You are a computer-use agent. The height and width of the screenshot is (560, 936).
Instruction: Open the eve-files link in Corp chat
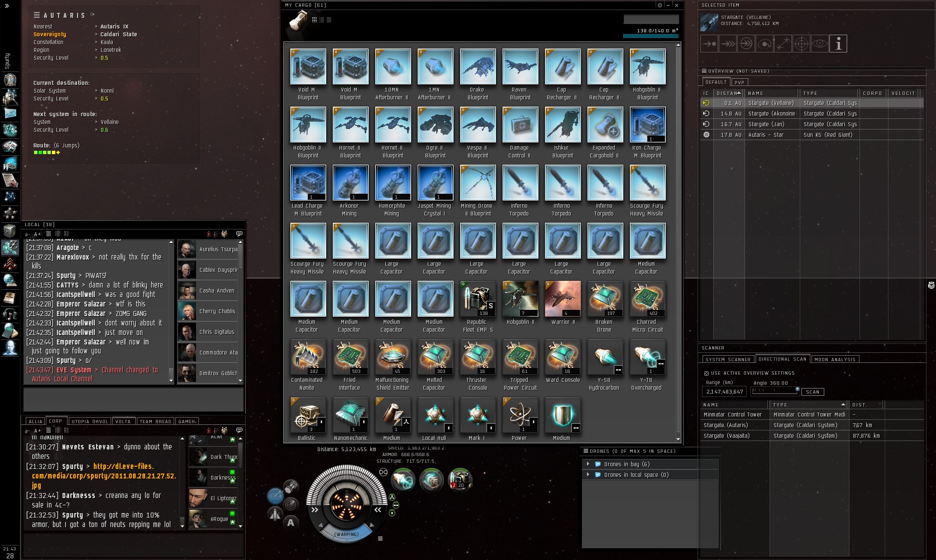click(x=104, y=476)
